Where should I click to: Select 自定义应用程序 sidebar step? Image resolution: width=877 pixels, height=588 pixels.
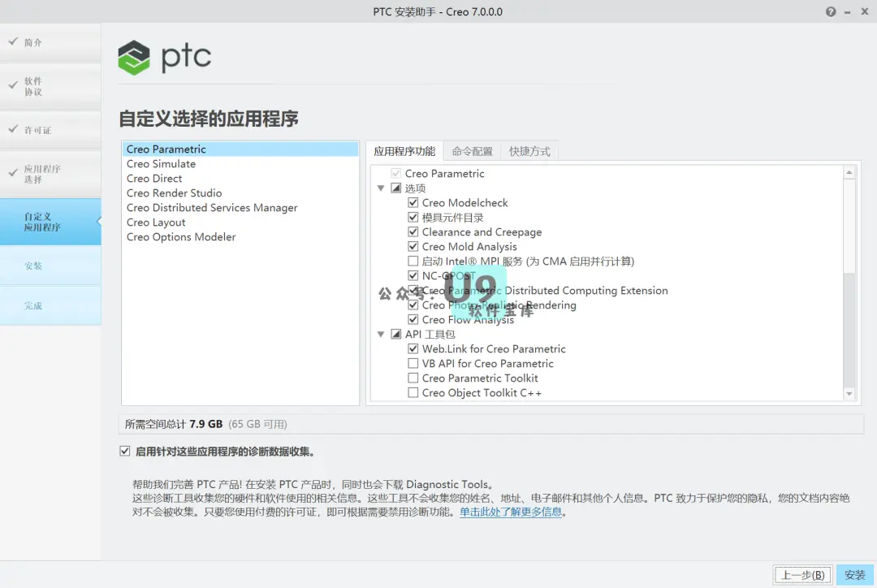(50, 222)
